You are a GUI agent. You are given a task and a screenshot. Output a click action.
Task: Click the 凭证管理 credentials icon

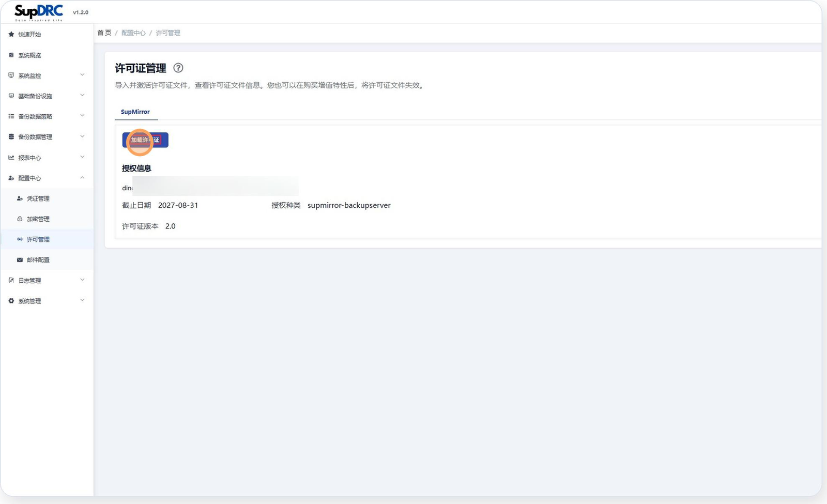click(x=20, y=198)
